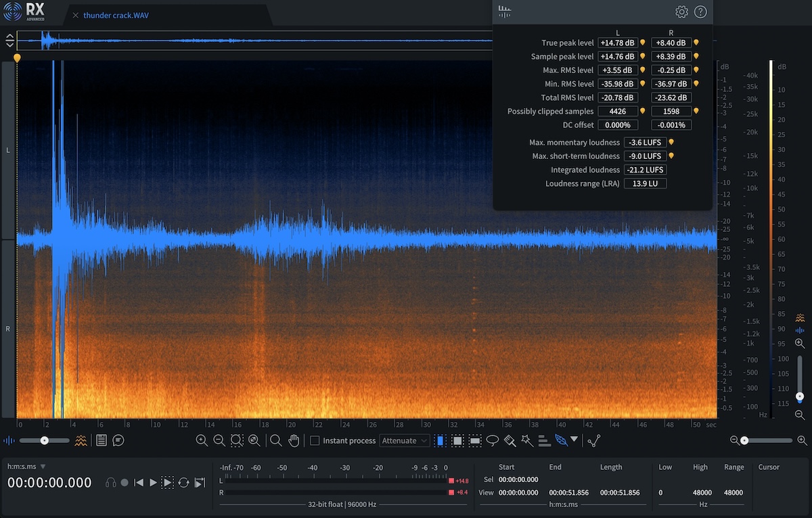
Task: Start recording with the record button
Action: [x=125, y=483]
